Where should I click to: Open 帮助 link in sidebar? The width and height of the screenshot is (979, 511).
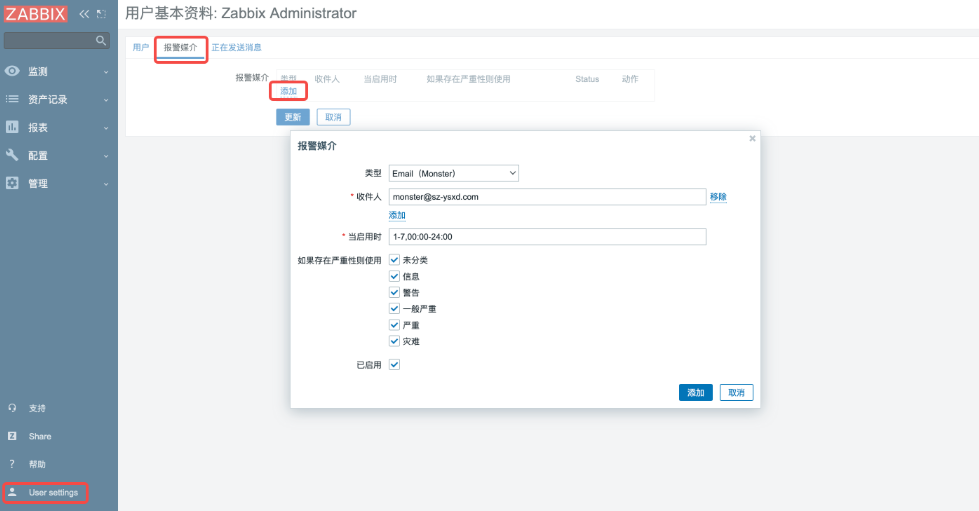point(37,464)
